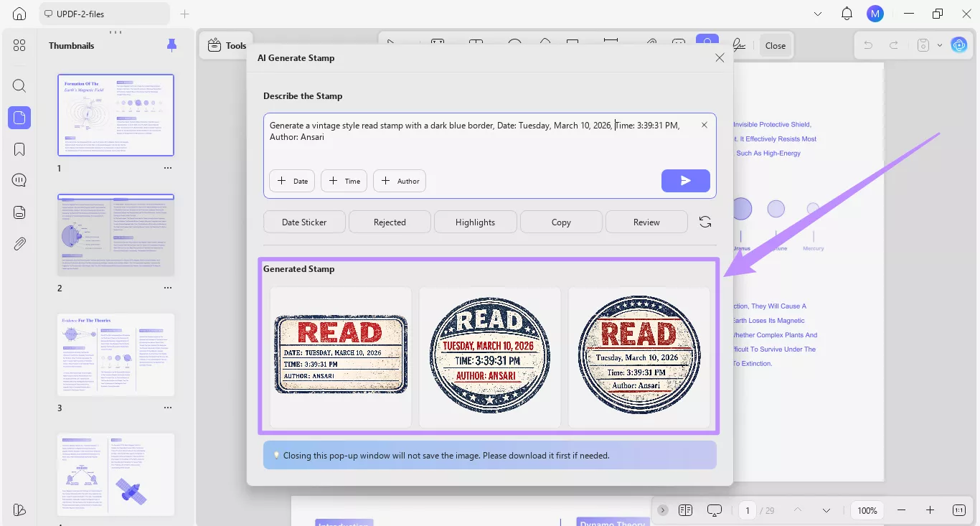
Task: Click the Save icon in top toolbar
Action: point(924,45)
